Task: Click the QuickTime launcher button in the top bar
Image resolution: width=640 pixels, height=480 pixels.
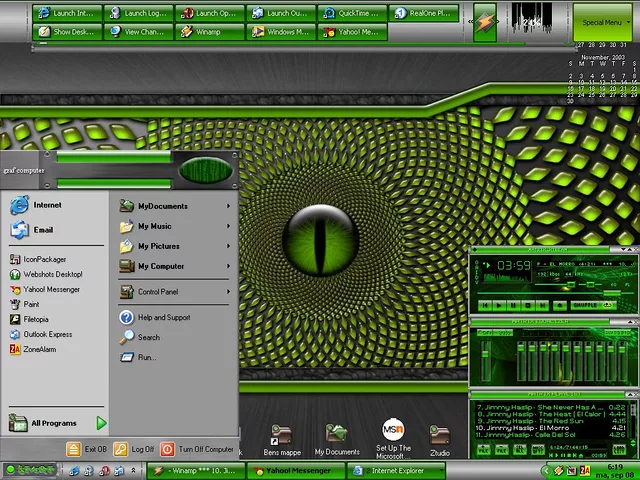Action: point(352,14)
